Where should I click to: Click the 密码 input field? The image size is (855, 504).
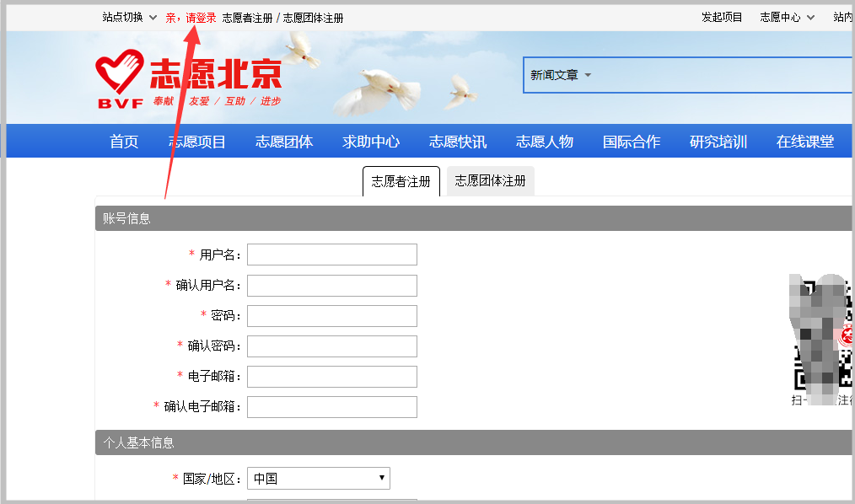click(331, 315)
